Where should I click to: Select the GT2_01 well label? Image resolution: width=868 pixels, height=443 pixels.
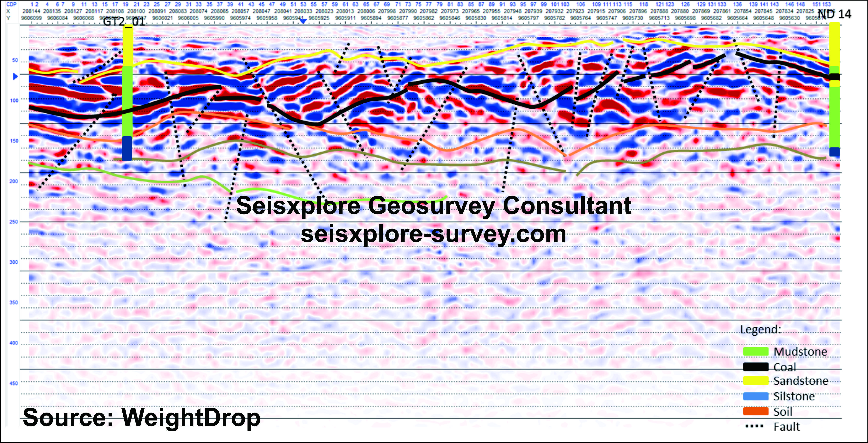pyautogui.click(x=124, y=22)
